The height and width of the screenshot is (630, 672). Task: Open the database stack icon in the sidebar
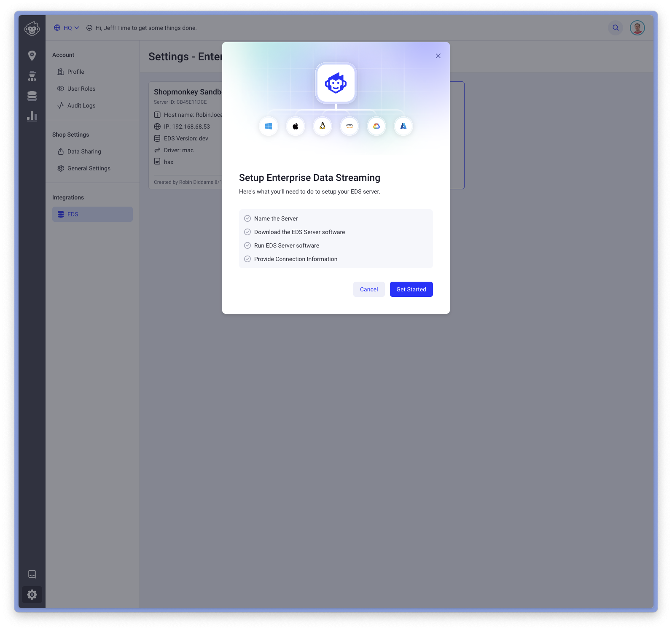32,96
